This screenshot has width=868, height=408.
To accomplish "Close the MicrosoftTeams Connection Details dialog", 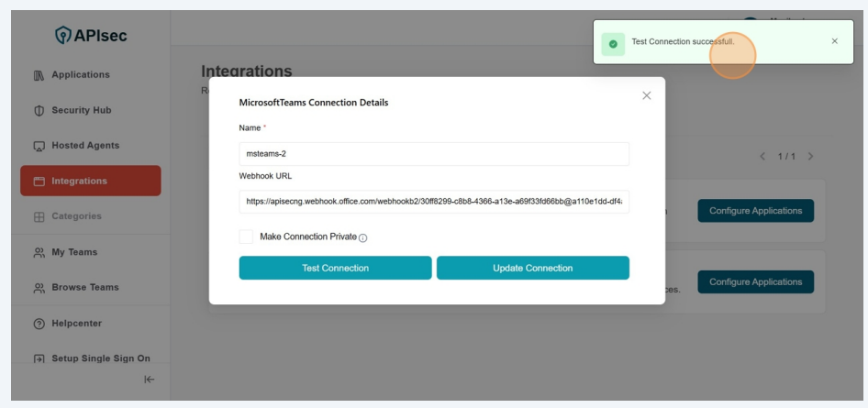I will click(647, 95).
